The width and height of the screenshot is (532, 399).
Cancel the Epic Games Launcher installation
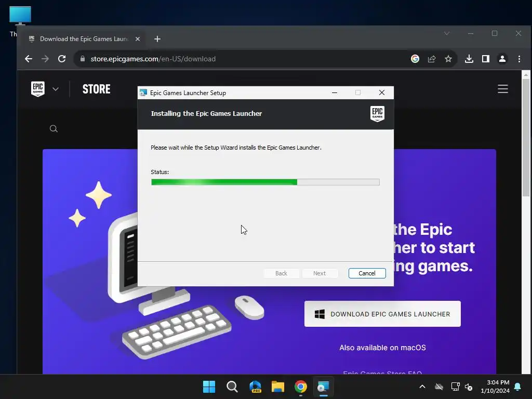367,273
